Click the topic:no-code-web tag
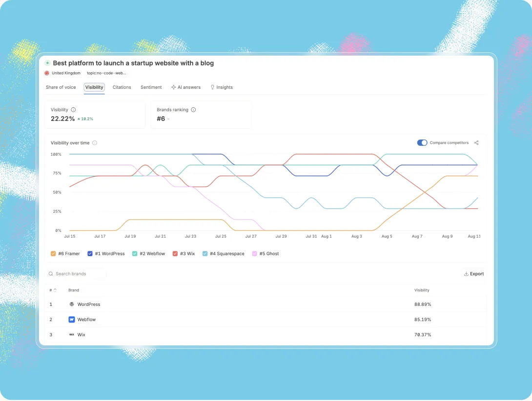 click(x=106, y=73)
